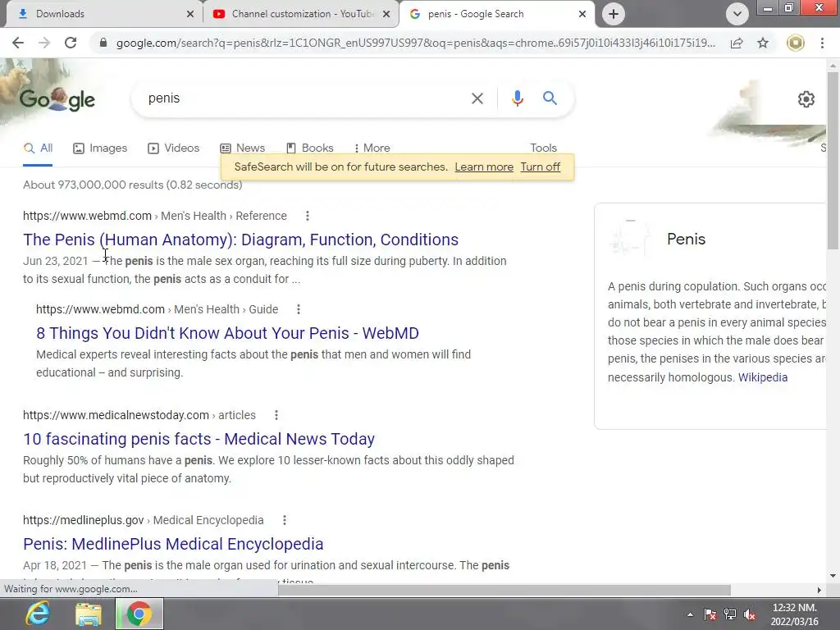Expand the More search filters menu
The height and width of the screenshot is (630, 840).
(x=372, y=148)
